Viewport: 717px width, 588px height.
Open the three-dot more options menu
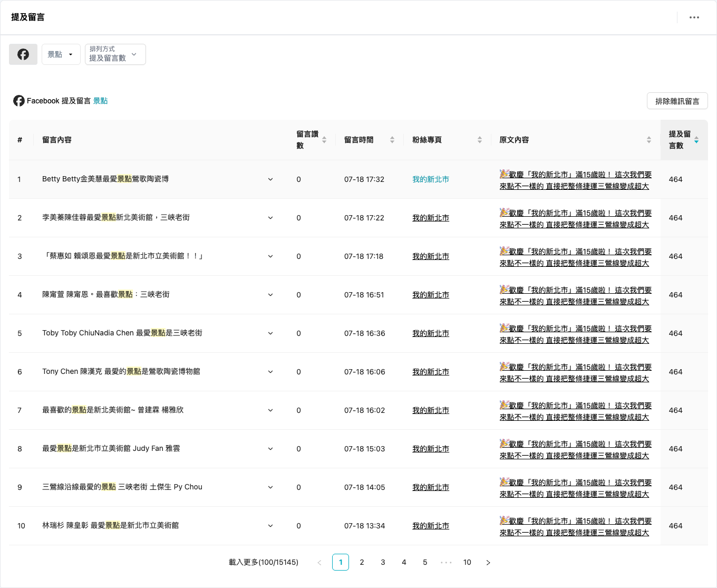click(694, 17)
